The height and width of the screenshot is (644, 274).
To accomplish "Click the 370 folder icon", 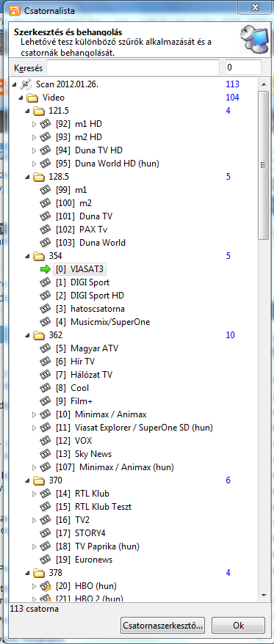I will point(39,480).
